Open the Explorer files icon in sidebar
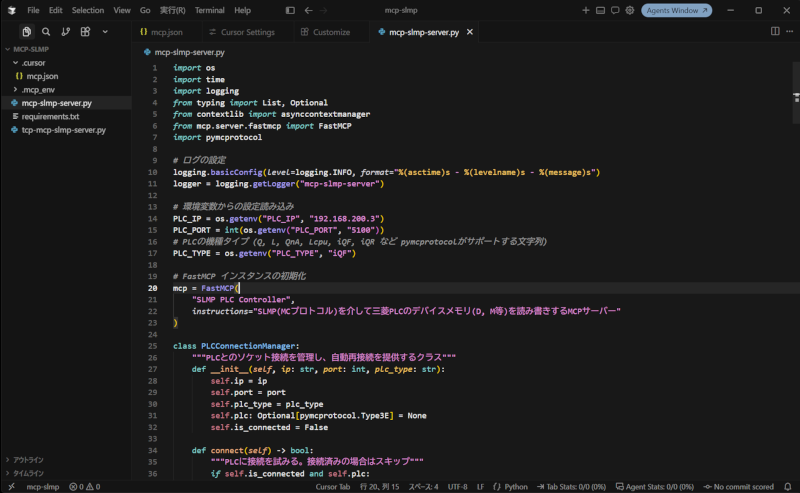The image size is (800, 493). (x=27, y=32)
